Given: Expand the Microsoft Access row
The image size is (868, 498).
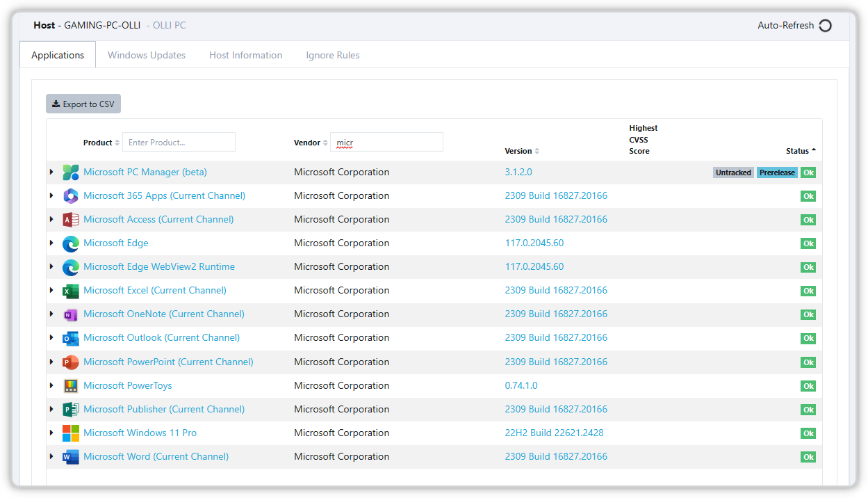Looking at the screenshot, I should tap(51, 219).
